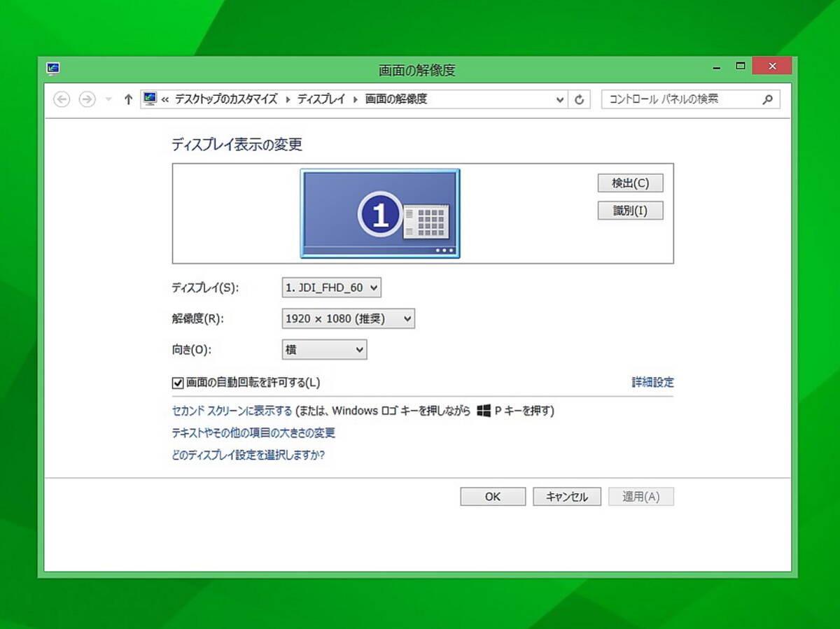The height and width of the screenshot is (629, 840).
Task: Click the 識別(I) identify button
Action: (630, 211)
